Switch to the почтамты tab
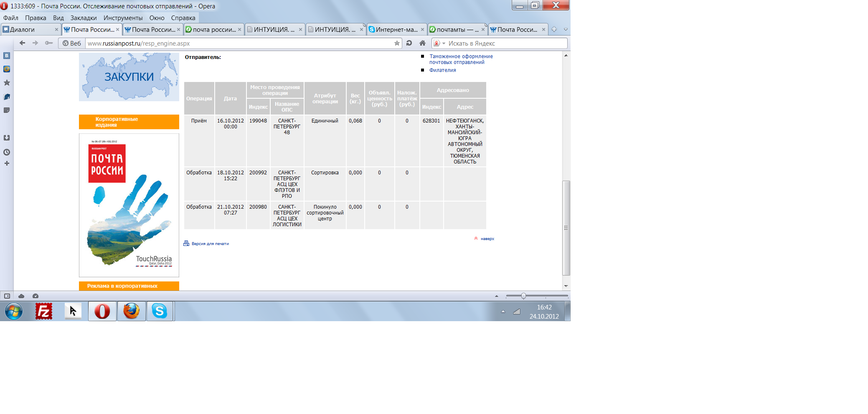The width and height of the screenshot is (868, 414). tap(457, 29)
